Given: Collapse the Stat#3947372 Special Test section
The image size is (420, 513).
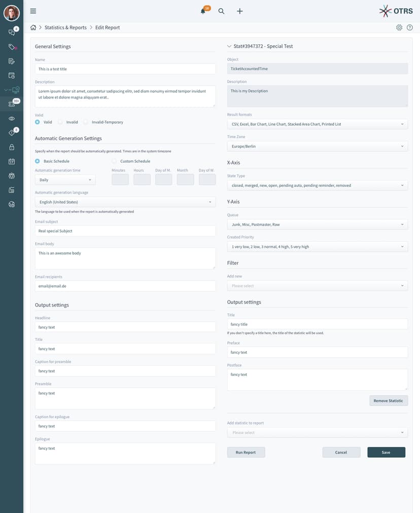Looking at the screenshot, I should (229, 46).
